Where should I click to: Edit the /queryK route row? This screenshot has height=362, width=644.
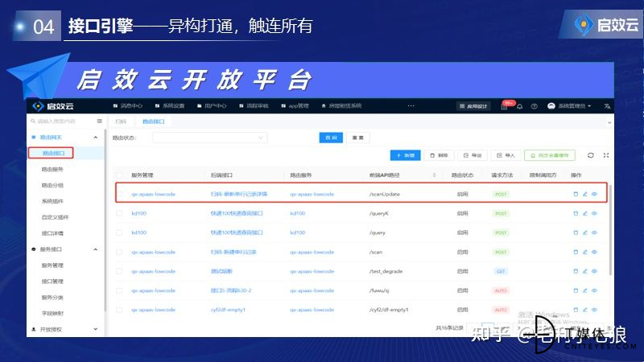(585, 213)
